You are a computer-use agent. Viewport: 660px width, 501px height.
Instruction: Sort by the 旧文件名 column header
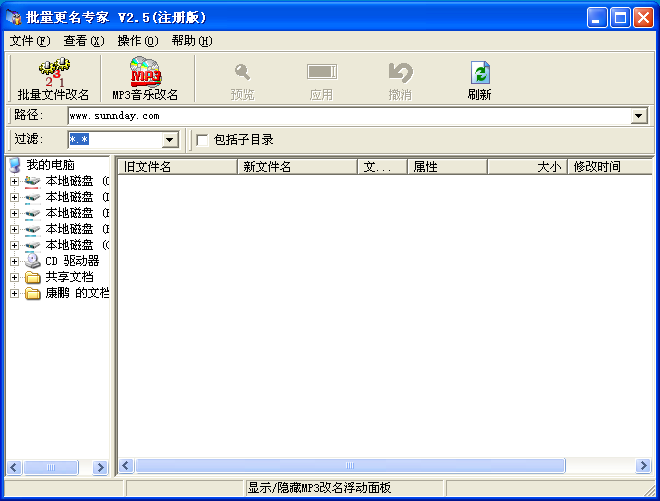(x=177, y=167)
